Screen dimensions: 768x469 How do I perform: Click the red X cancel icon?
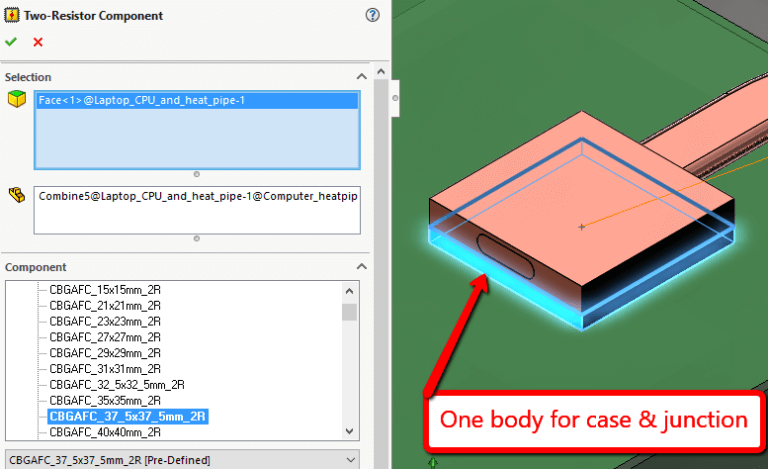click(38, 42)
